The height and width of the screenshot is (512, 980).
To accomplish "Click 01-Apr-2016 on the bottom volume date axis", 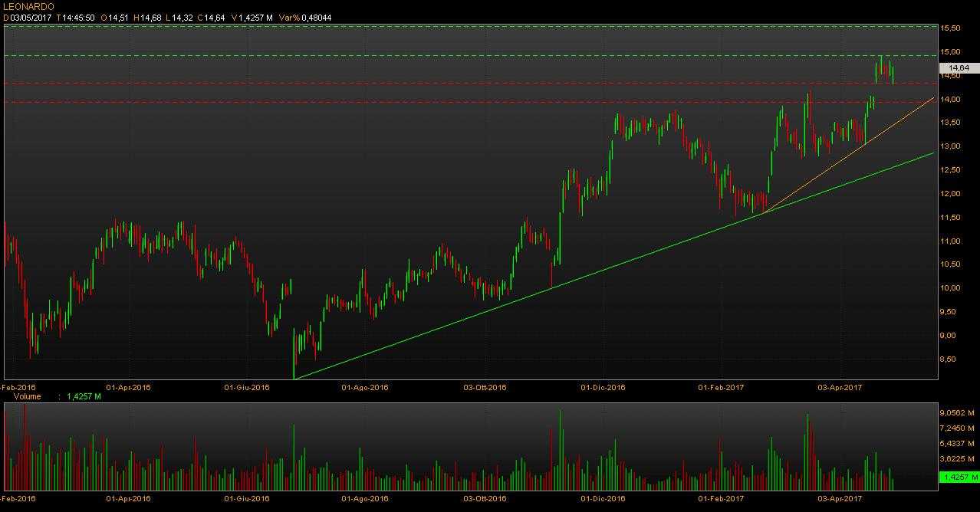I will click(x=129, y=498).
